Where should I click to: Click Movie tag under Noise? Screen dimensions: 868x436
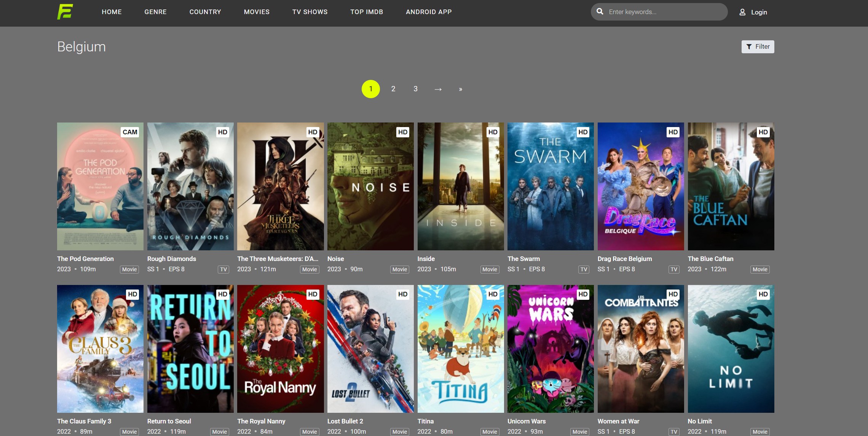coord(400,269)
